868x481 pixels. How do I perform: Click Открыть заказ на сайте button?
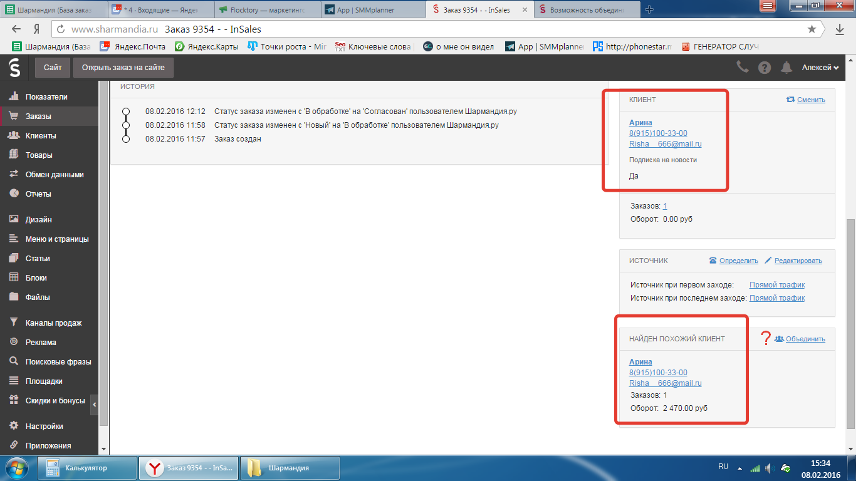click(123, 68)
